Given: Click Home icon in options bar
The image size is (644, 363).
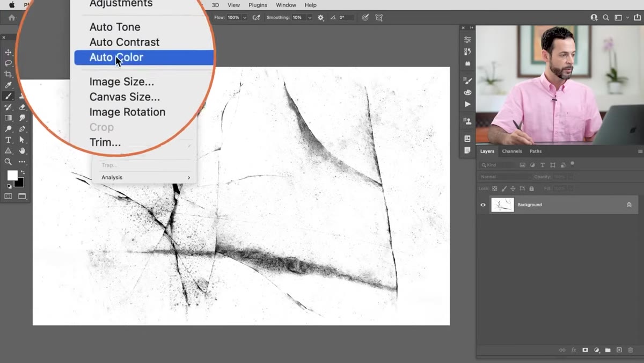Looking at the screenshot, I should (x=12, y=18).
